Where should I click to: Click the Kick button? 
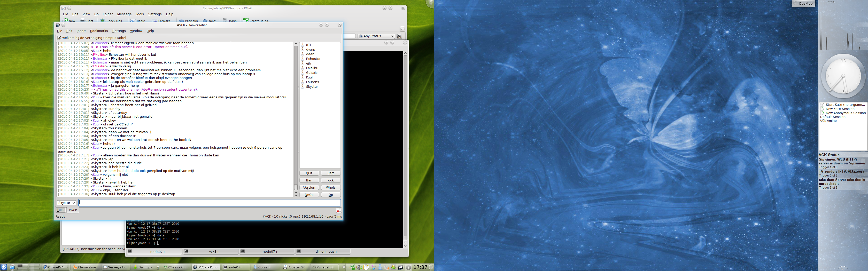pos(330,180)
